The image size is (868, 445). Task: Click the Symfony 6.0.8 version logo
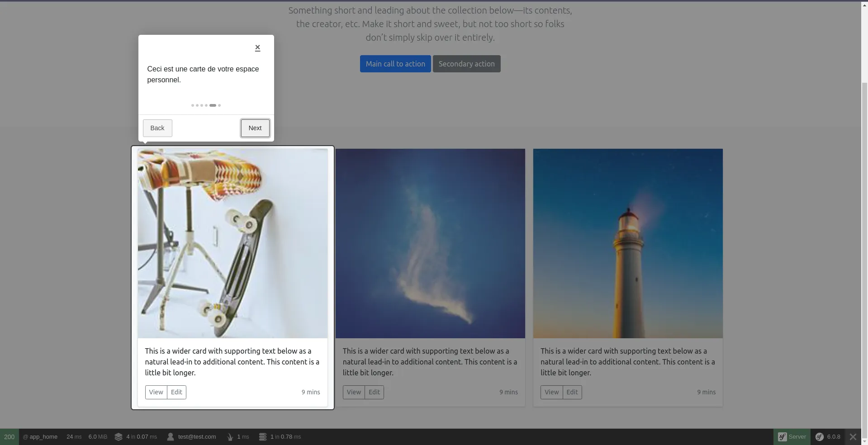coord(819,437)
